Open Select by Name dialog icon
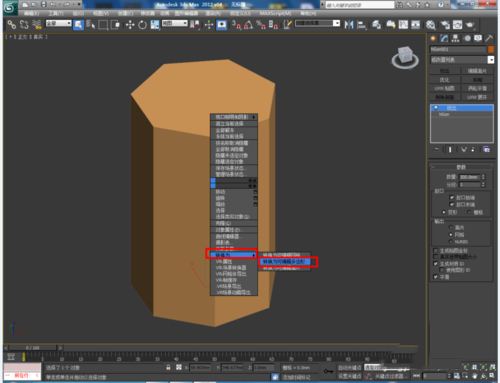 pyautogui.click(x=91, y=24)
